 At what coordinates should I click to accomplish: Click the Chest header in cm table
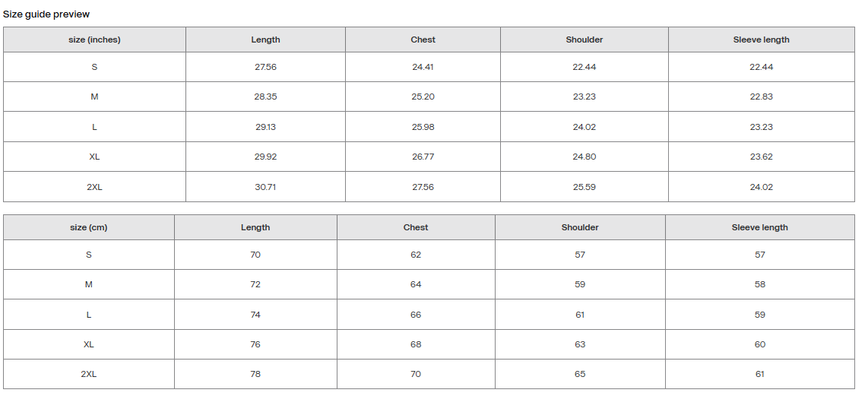[416, 227]
